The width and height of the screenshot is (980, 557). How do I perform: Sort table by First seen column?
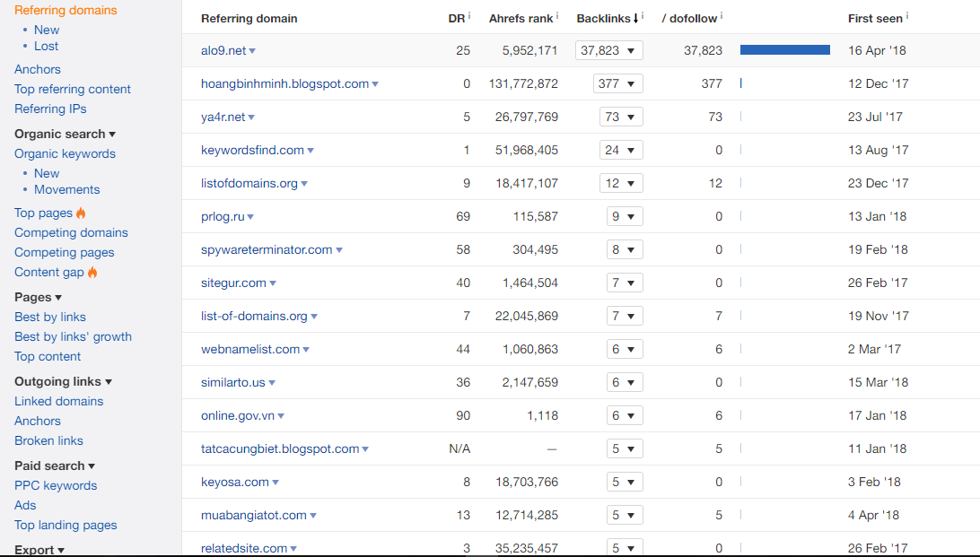[x=875, y=19]
